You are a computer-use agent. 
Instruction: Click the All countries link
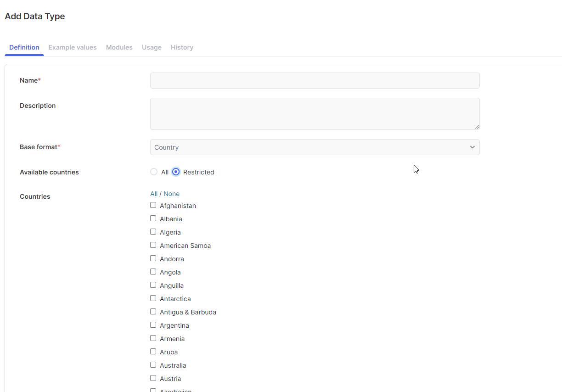[154, 194]
